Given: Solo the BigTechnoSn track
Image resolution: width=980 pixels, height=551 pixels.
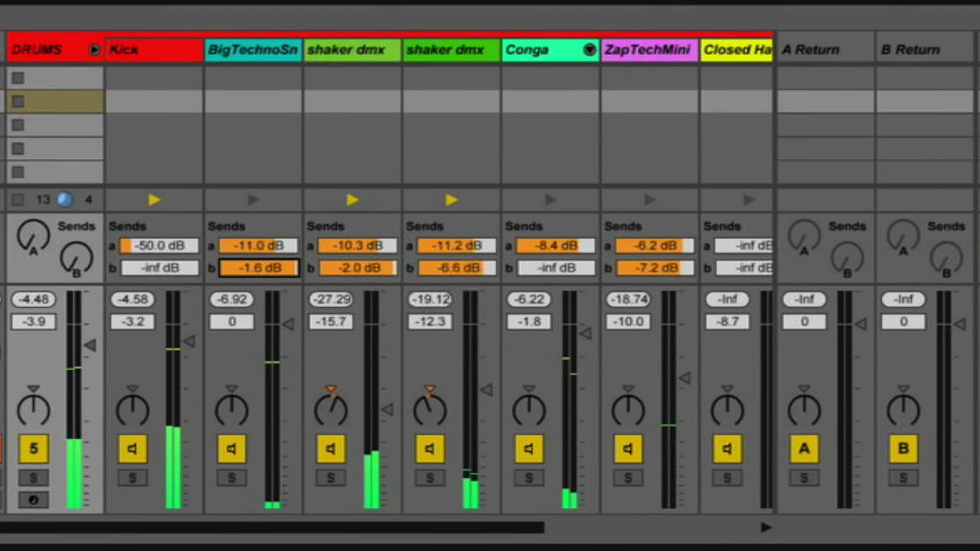Looking at the screenshot, I should tap(231, 478).
